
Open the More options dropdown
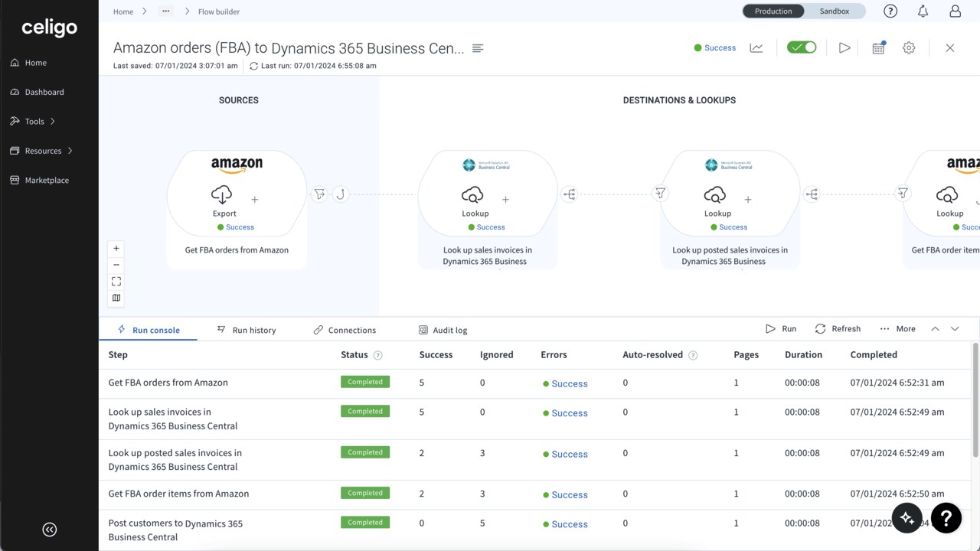tap(897, 329)
